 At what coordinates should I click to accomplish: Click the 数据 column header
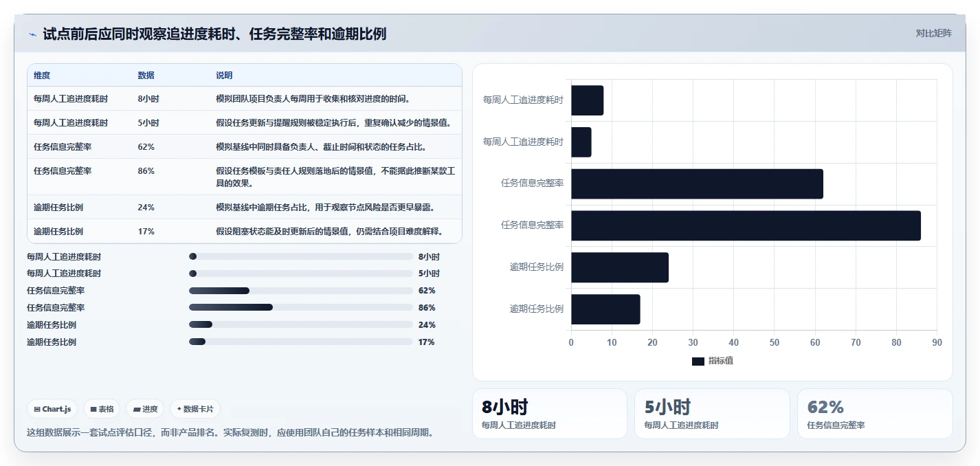pos(146,76)
